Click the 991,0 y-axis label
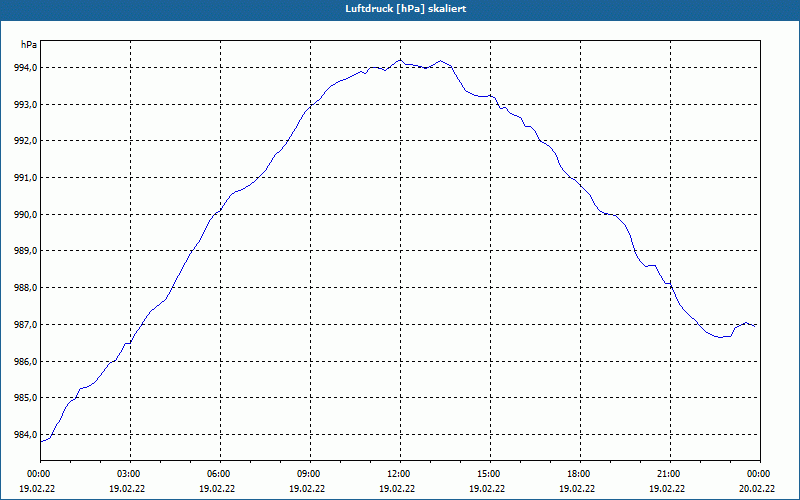The height and width of the screenshot is (500, 800). point(27,178)
